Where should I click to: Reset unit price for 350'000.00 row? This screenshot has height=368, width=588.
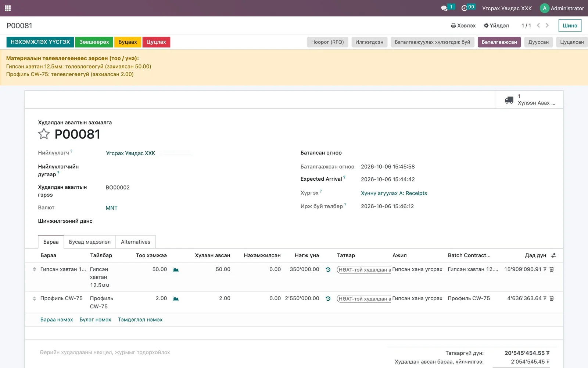(328, 270)
